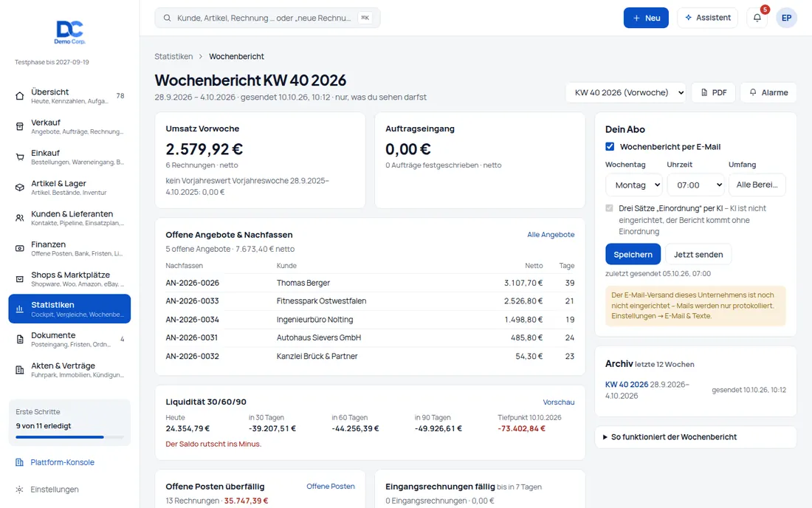812x508 pixels.
Task: Click the sparkle icon on Assistent
Action: pyautogui.click(x=688, y=18)
